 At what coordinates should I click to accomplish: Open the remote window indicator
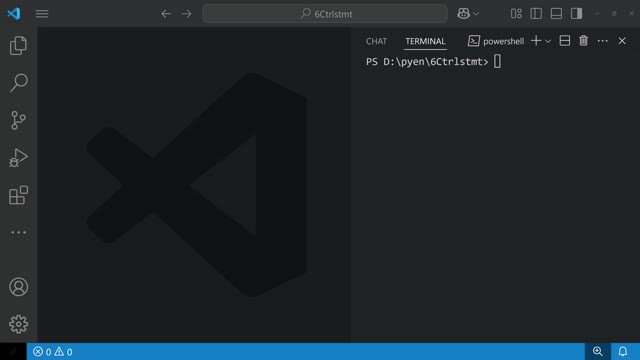tap(13, 351)
